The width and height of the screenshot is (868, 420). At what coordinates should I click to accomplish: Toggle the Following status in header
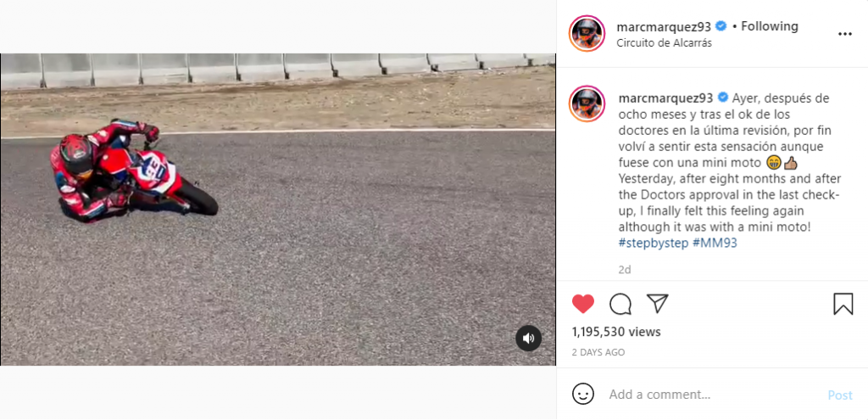click(770, 26)
